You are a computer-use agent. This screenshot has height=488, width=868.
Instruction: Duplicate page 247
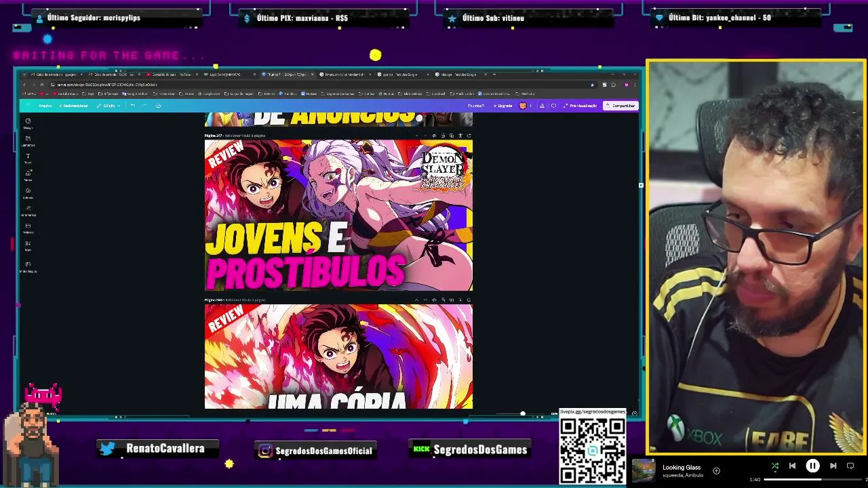(452, 136)
